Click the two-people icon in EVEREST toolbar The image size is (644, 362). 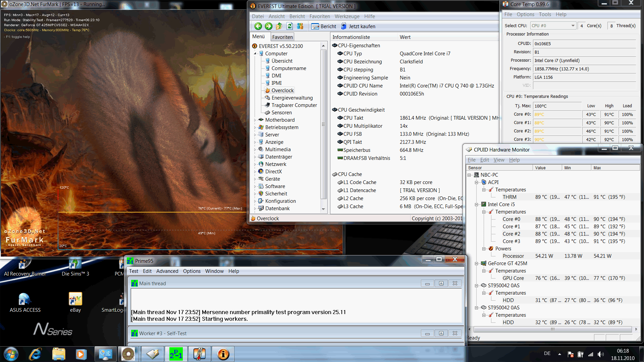300,26
